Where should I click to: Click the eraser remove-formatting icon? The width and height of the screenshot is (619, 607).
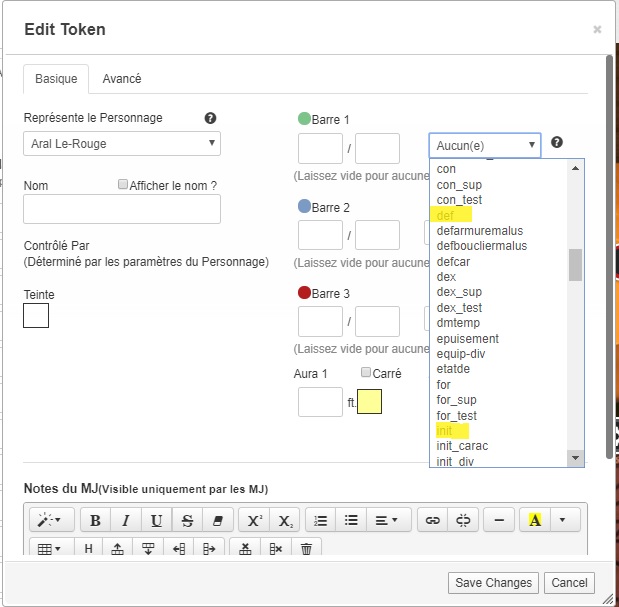point(218,520)
